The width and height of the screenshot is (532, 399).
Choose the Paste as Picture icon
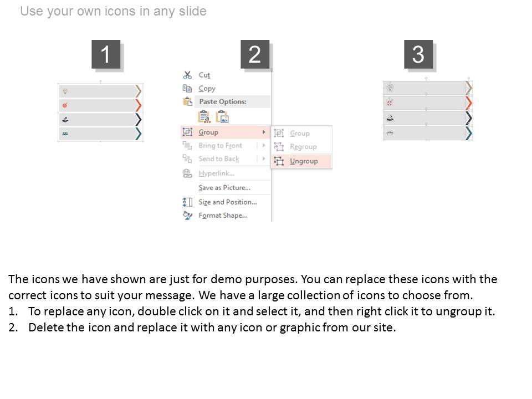coord(222,117)
